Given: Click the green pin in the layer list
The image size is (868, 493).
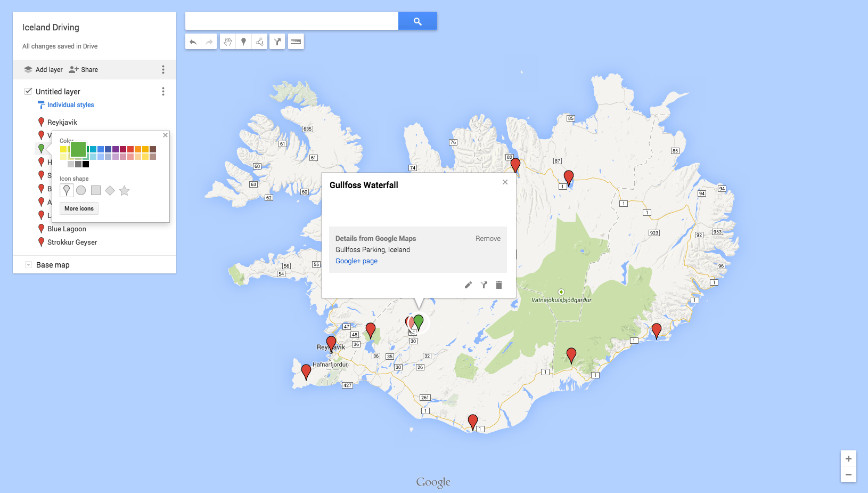Looking at the screenshot, I should 41,148.
